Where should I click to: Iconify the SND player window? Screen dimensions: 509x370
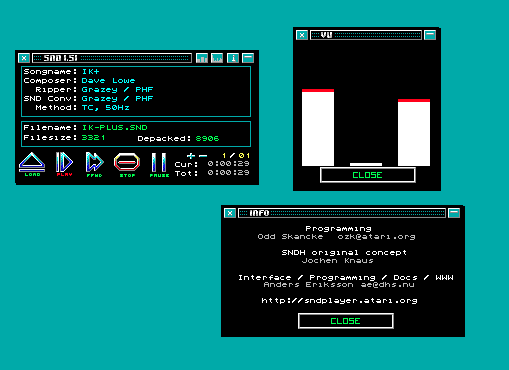(248, 58)
